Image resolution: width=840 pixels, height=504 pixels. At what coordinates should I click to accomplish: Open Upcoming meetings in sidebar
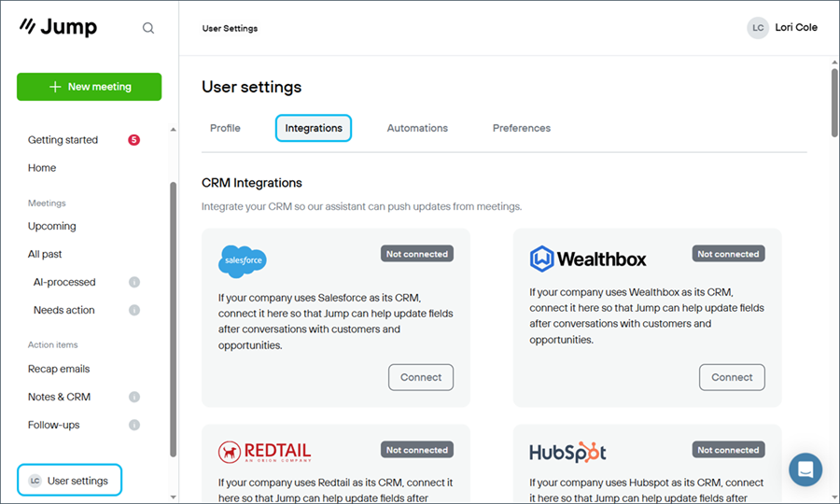click(x=52, y=226)
